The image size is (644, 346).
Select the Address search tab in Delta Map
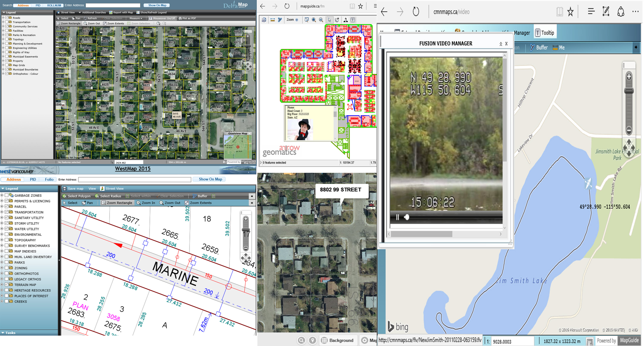click(x=23, y=5)
